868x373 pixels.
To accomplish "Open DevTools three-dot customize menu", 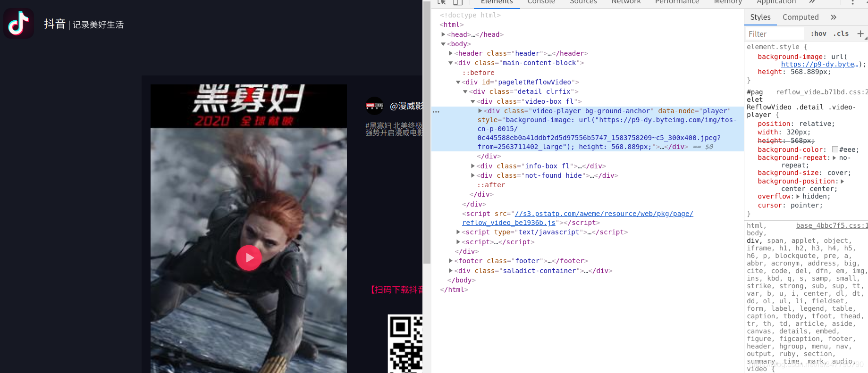I will 852,2.
